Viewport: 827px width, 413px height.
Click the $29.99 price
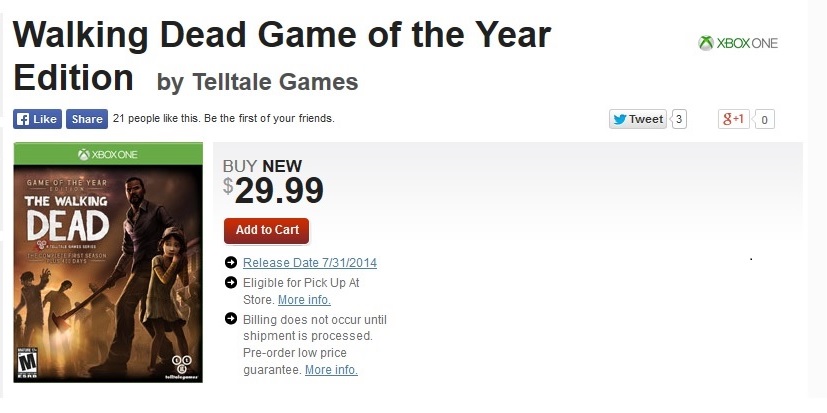(x=278, y=190)
